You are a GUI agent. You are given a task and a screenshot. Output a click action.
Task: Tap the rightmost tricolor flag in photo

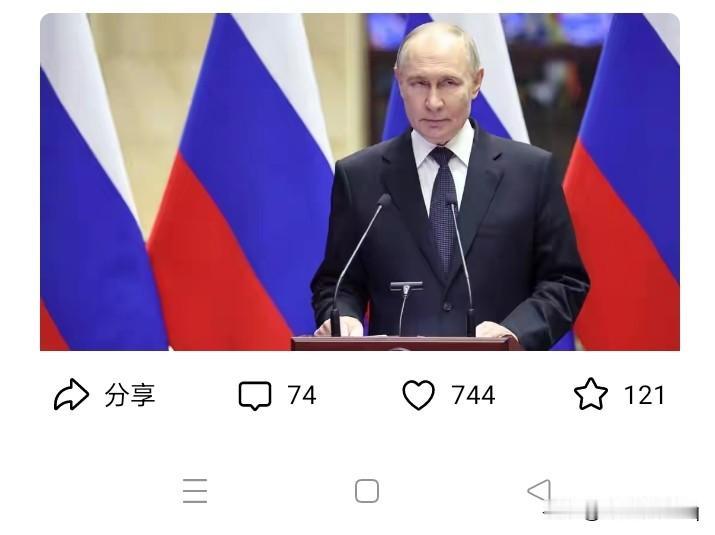tap(625, 182)
